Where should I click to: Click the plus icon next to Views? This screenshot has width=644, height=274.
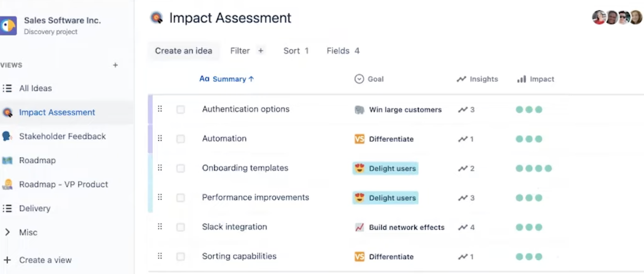115,65
